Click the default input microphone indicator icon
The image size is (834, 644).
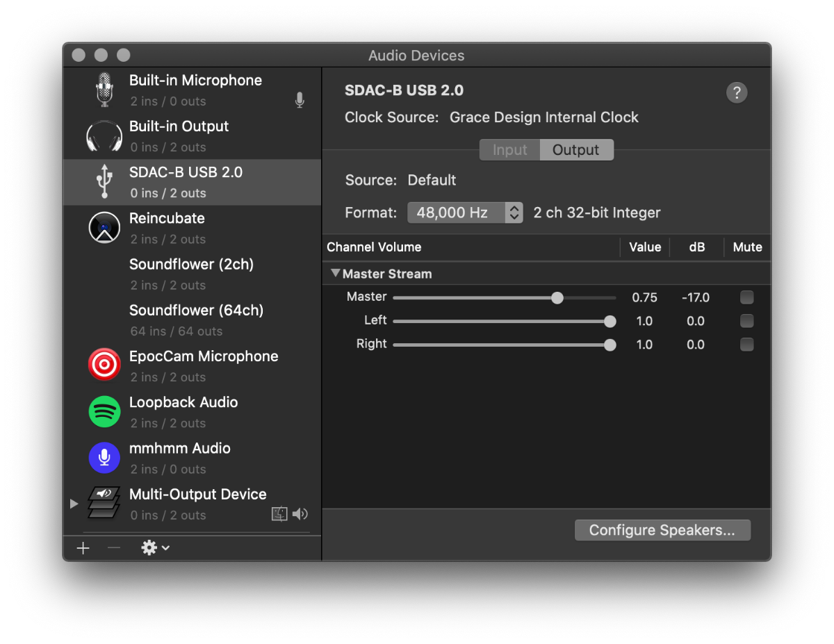(300, 101)
